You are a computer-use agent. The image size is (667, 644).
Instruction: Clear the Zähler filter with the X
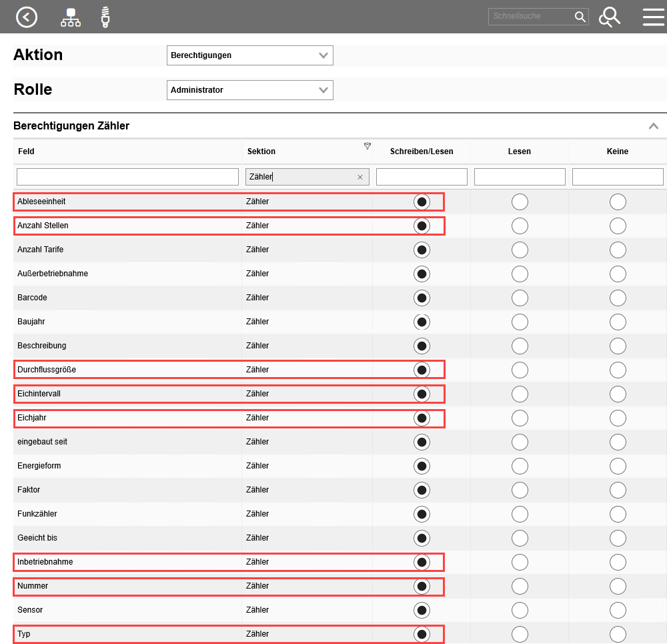point(360,177)
